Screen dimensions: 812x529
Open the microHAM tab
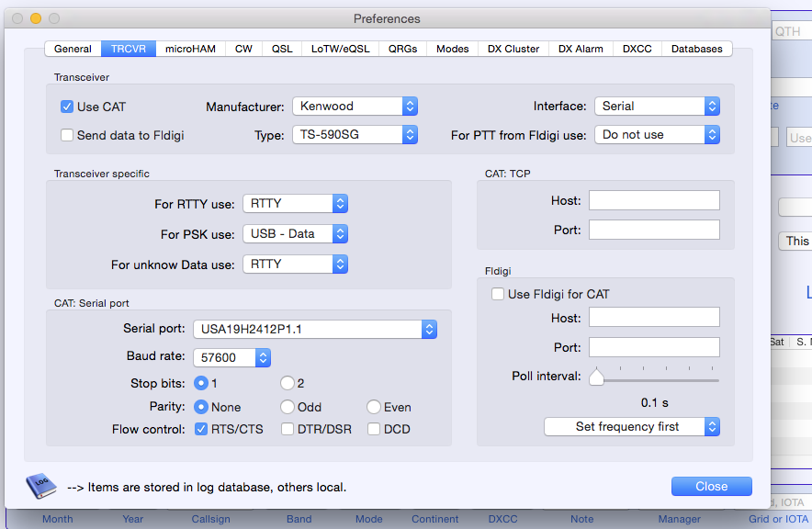190,49
